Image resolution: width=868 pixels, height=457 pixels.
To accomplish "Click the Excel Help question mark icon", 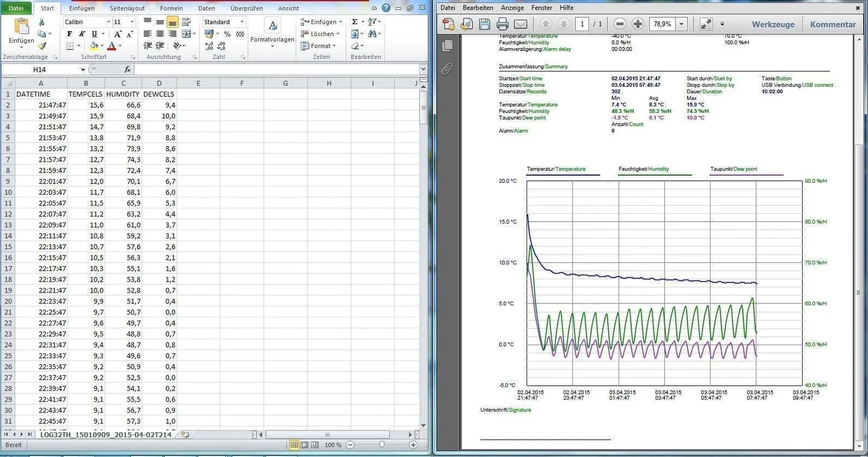I will [386, 8].
